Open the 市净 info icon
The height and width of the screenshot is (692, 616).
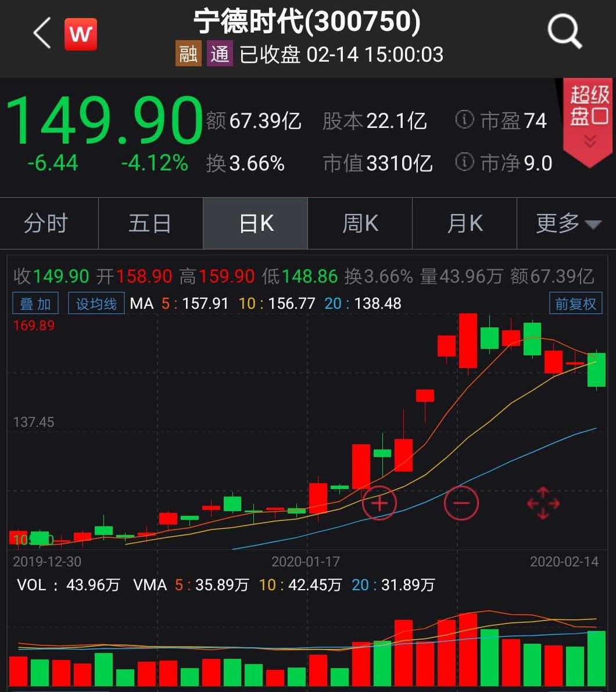coord(464,162)
